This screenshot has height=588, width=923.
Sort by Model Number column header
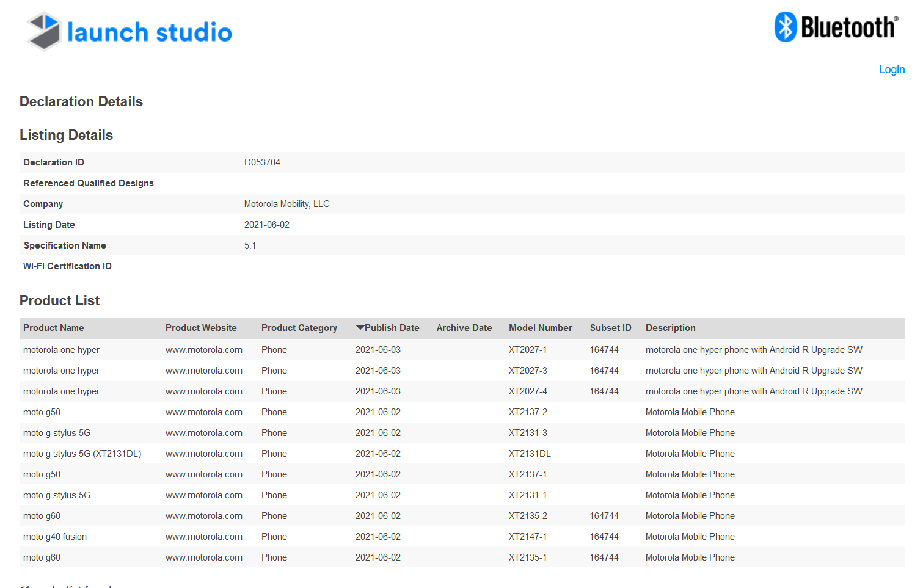[541, 328]
